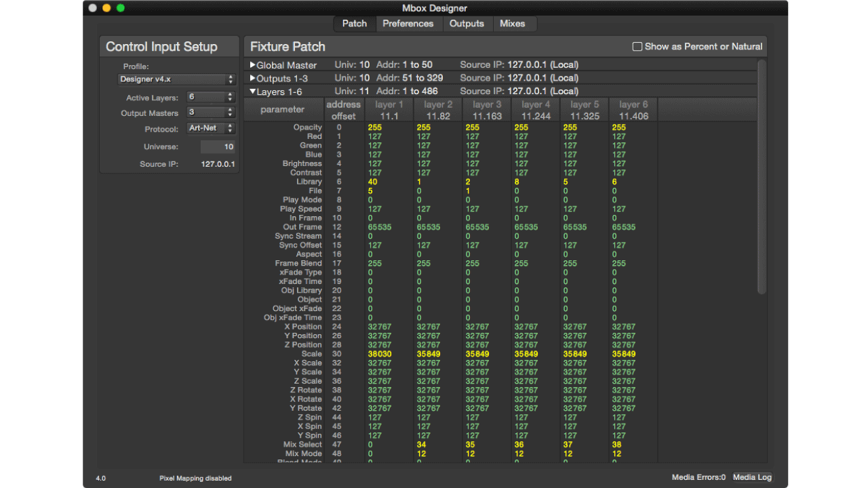Image resolution: width=868 pixels, height=488 pixels.
Task: Click the green zoom window button
Action: 121,8
